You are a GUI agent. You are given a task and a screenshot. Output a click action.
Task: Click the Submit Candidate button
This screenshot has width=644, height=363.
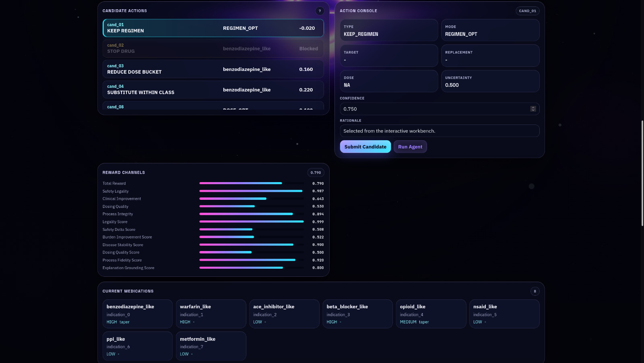point(365,147)
